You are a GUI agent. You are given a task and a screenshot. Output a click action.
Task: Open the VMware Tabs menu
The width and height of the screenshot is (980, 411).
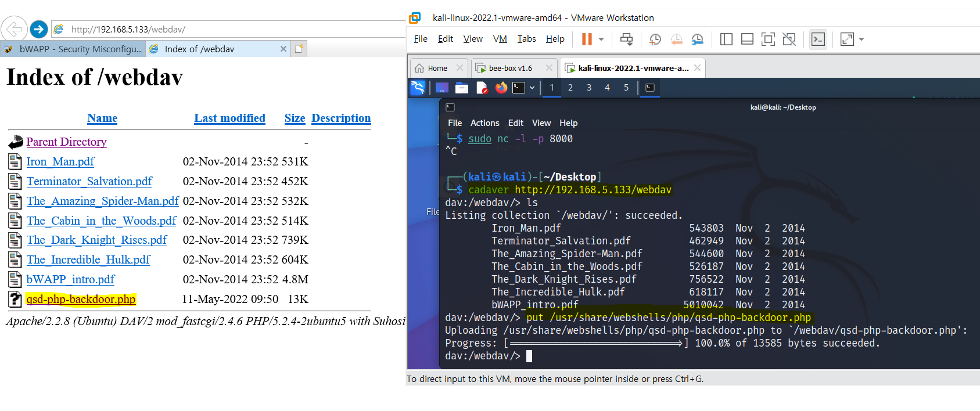(x=527, y=39)
